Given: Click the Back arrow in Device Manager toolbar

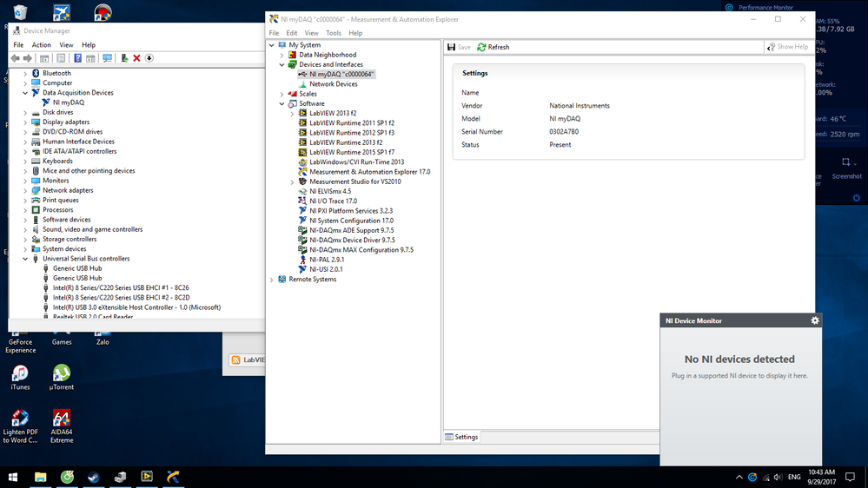Looking at the screenshot, I should [x=15, y=58].
